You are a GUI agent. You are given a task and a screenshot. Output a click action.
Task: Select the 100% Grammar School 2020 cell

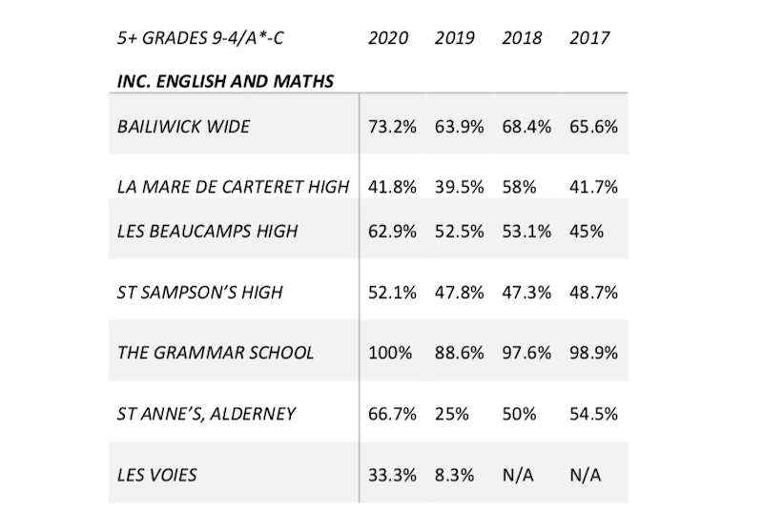390,353
